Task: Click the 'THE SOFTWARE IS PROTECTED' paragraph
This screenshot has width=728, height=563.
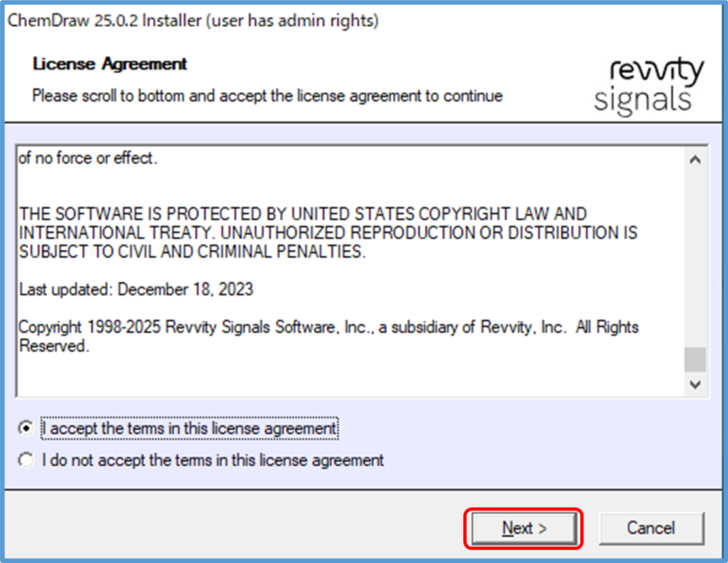Action: tap(303, 214)
